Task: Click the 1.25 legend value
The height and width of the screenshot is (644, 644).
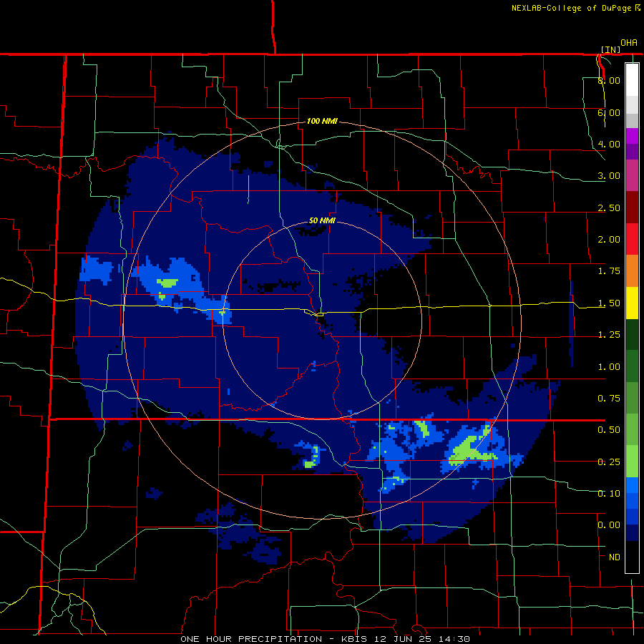Action: click(609, 335)
